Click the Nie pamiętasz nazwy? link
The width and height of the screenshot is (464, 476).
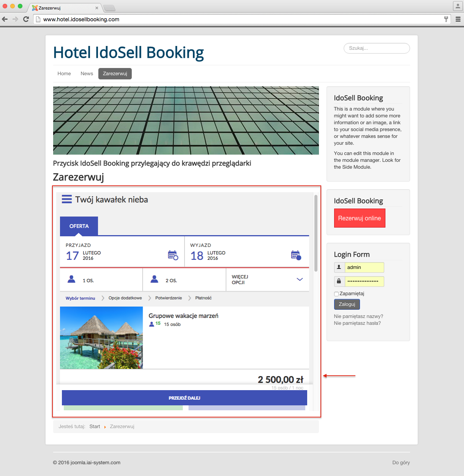[358, 316]
